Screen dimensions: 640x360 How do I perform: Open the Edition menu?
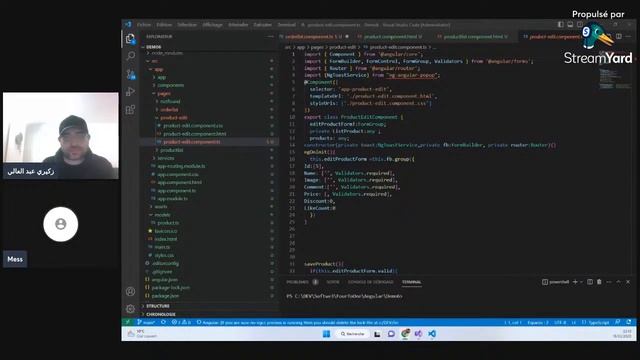coord(164,24)
